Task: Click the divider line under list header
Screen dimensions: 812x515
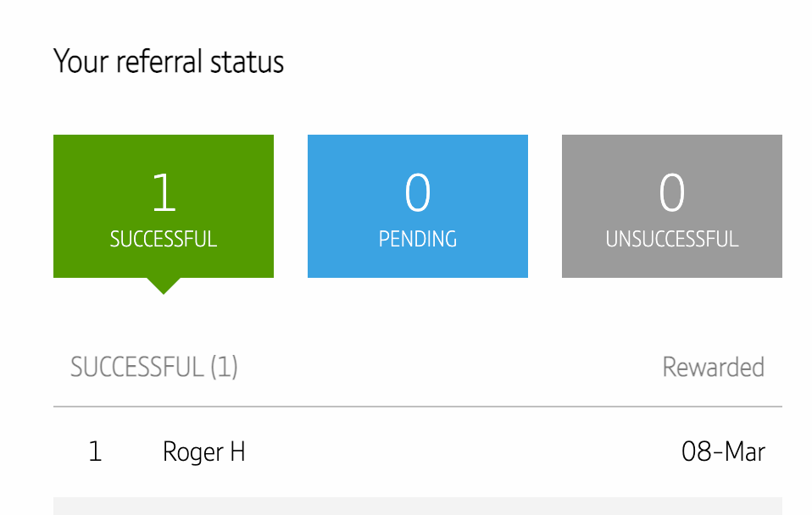Action: (417, 407)
